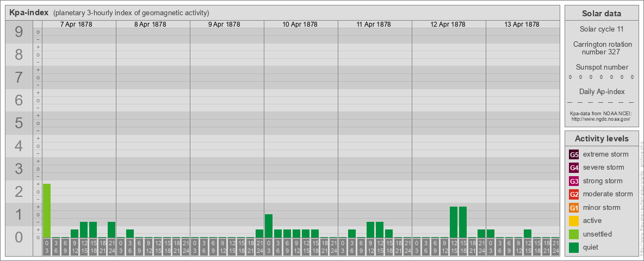Image resolution: width=644 pixels, height=261 pixels.
Task: Click the '13 Apr 1878' date header
Action: pyautogui.click(x=522, y=24)
